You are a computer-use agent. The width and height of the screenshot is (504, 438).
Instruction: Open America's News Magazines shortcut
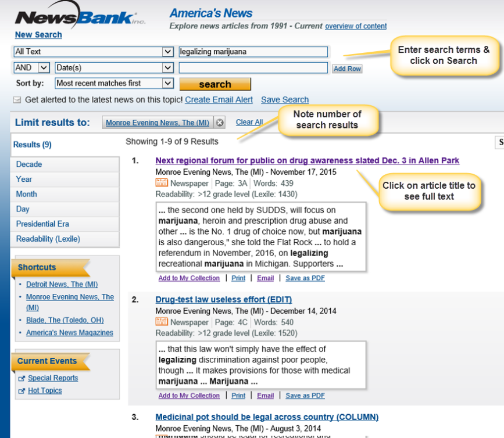(70, 333)
